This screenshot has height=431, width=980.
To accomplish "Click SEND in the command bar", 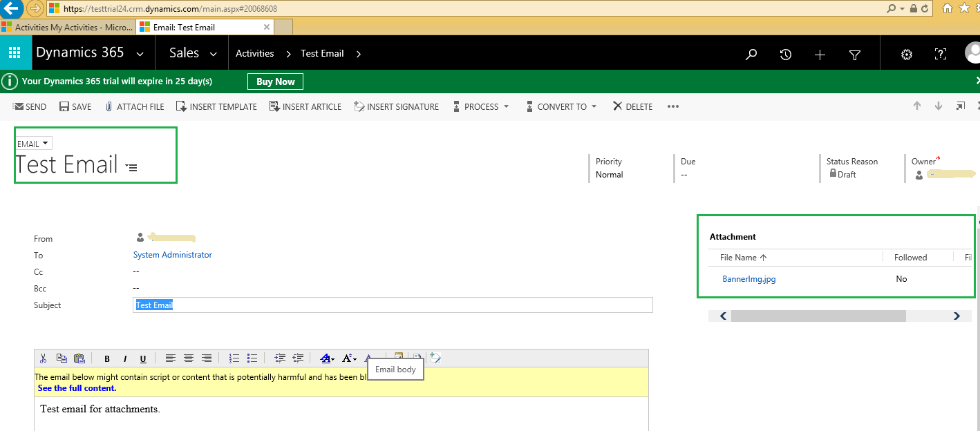I will (x=30, y=106).
